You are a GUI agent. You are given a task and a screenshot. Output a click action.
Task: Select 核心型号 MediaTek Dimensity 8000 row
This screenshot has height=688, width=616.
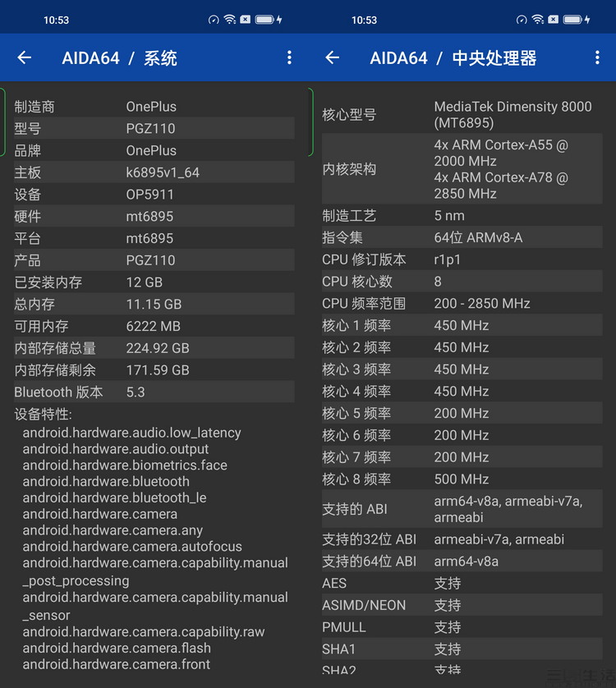[x=462, y=114]
